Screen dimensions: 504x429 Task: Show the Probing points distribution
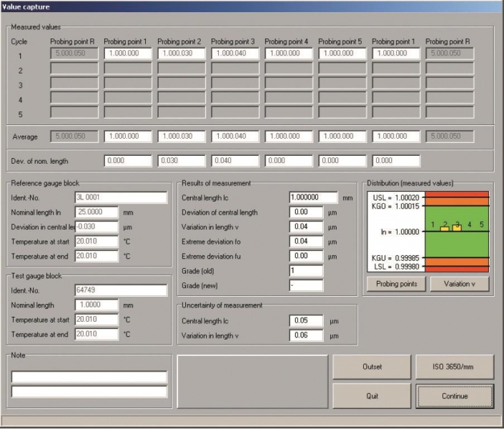(396, 284)
